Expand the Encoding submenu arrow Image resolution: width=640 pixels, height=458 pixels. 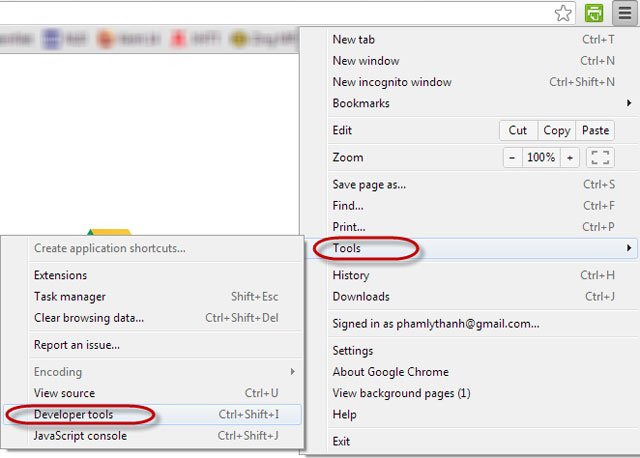[292, 371]
